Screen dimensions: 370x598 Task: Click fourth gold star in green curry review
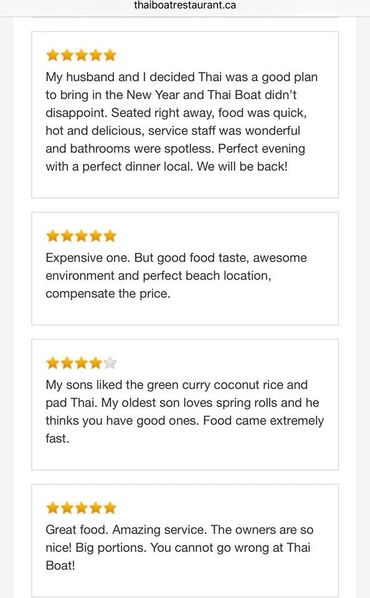(95, 363)
